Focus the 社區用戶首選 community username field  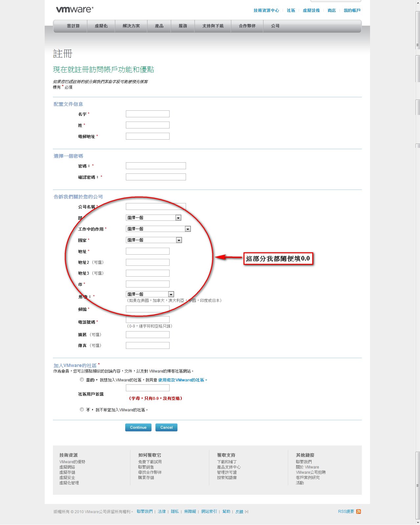coord(148,388)
